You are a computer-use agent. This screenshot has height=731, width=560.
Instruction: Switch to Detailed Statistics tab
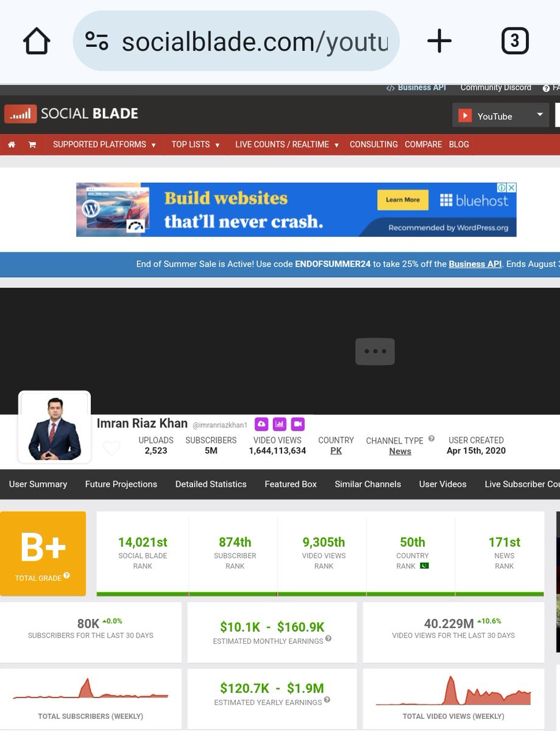point(211,484)
